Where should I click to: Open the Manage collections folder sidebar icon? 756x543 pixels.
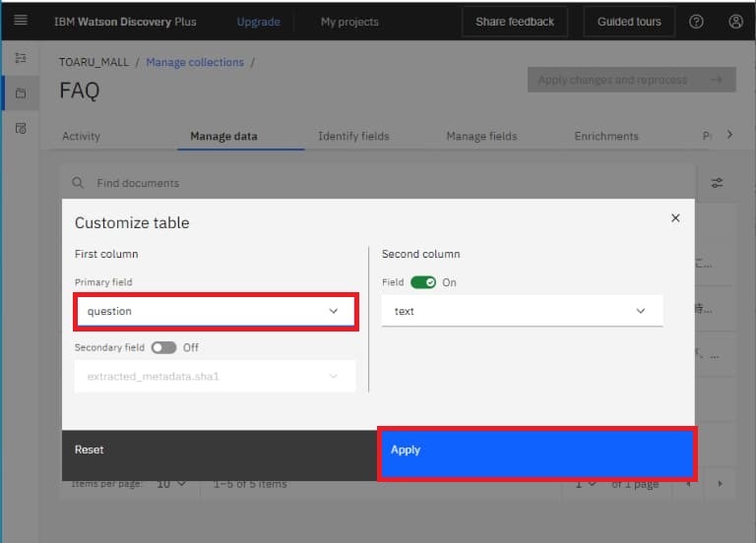[x=21, y=93]
